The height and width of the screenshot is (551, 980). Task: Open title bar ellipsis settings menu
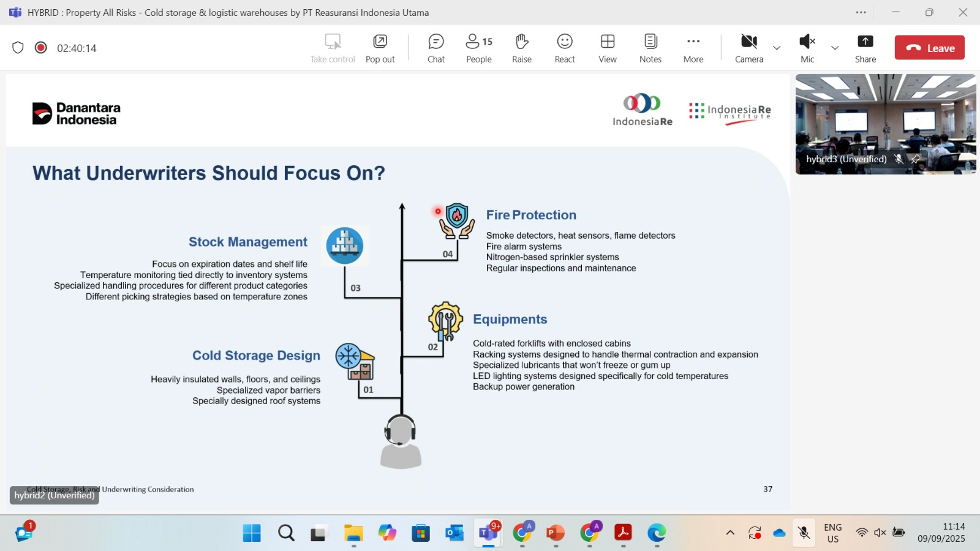coord(861,12)
